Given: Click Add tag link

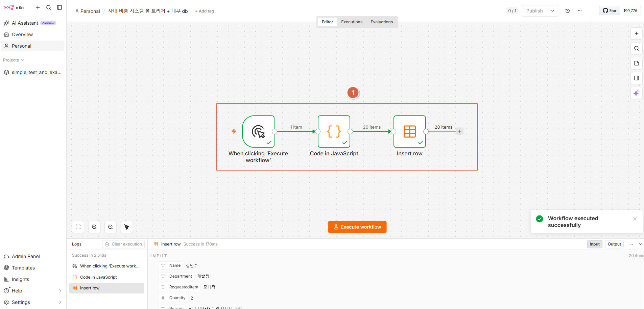Looking at the screenshot, I should tap(205, 11).
